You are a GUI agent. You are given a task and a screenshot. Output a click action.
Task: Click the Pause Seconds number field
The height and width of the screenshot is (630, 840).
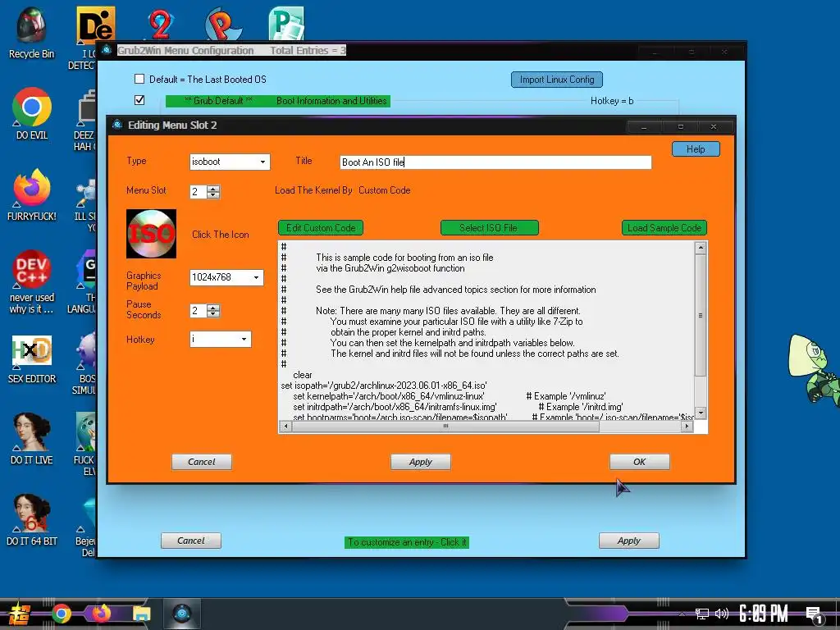[x=199, y=311]
